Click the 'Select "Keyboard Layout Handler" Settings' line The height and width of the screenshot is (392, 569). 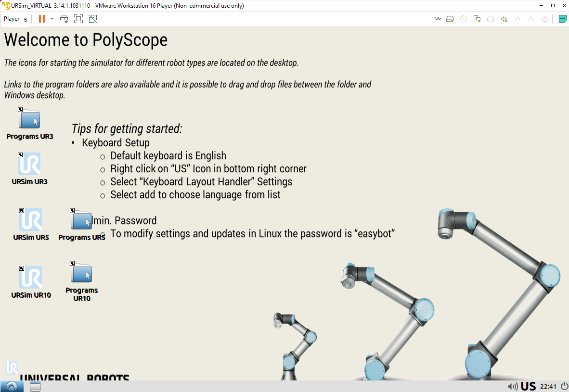click(x=201, y=182)
